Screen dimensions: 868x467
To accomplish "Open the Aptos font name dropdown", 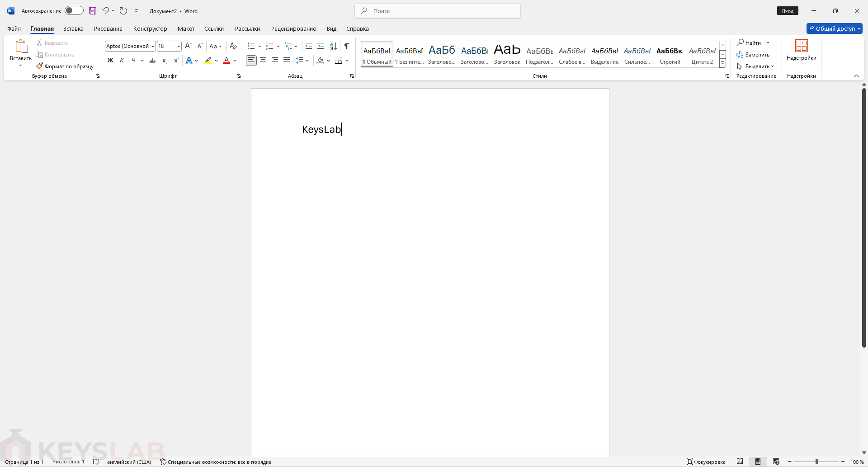I will coord(153,46).
